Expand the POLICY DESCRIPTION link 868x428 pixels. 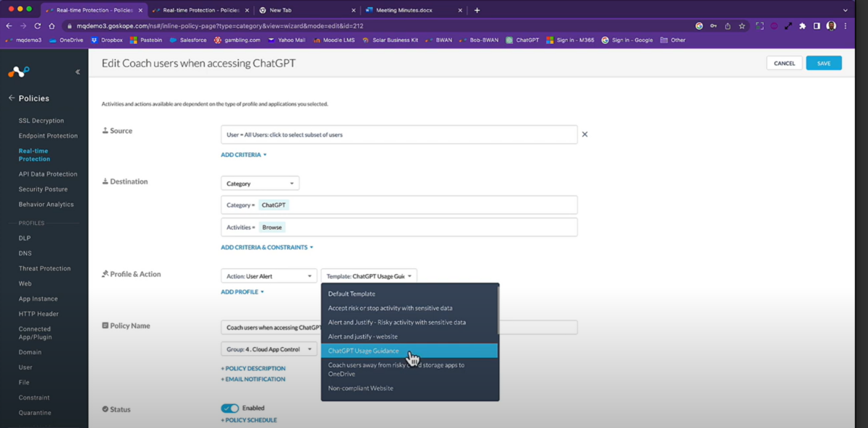point(254,367)
